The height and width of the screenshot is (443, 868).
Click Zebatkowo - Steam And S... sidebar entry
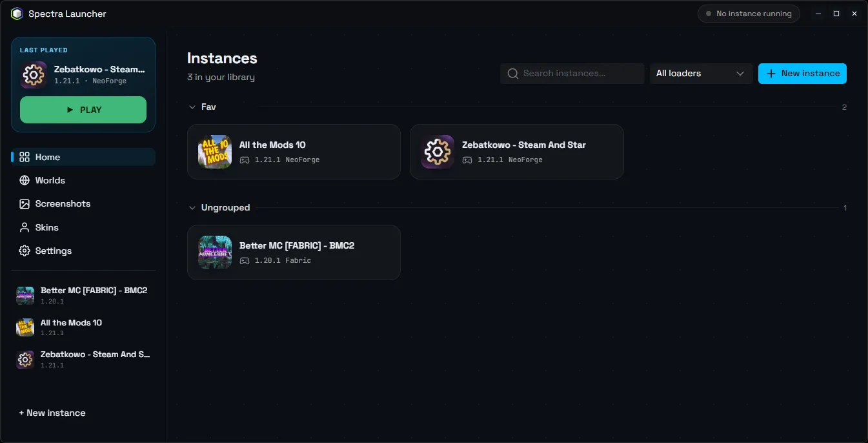83,360
